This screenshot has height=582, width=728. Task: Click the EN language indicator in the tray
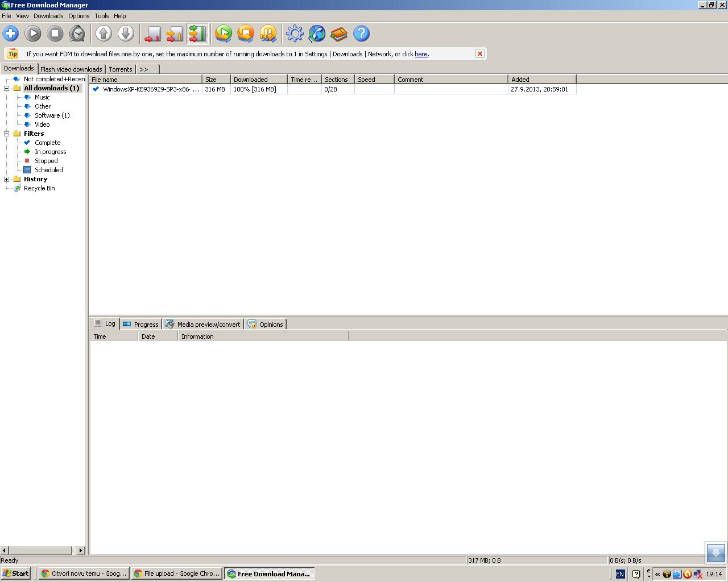tap(620, 574)
